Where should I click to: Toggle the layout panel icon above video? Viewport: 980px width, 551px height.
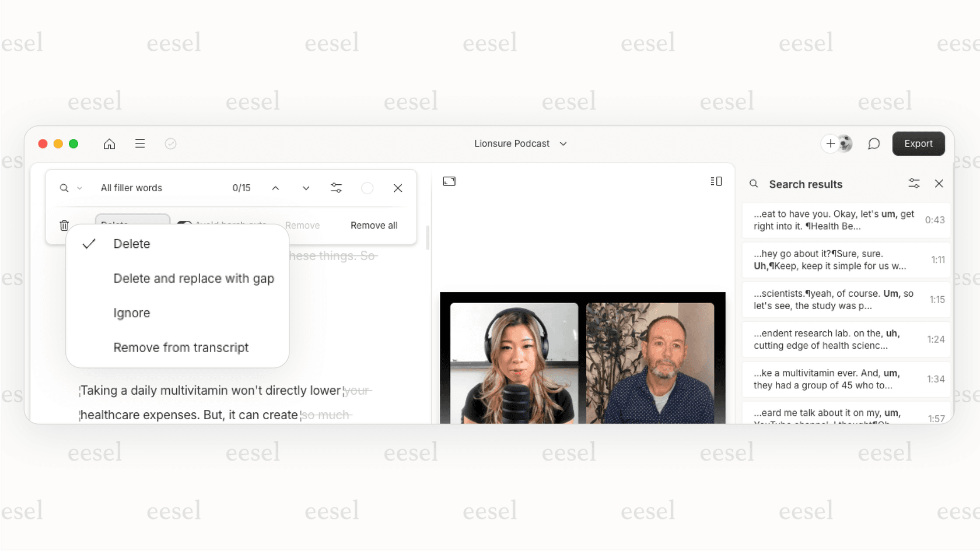716,181
